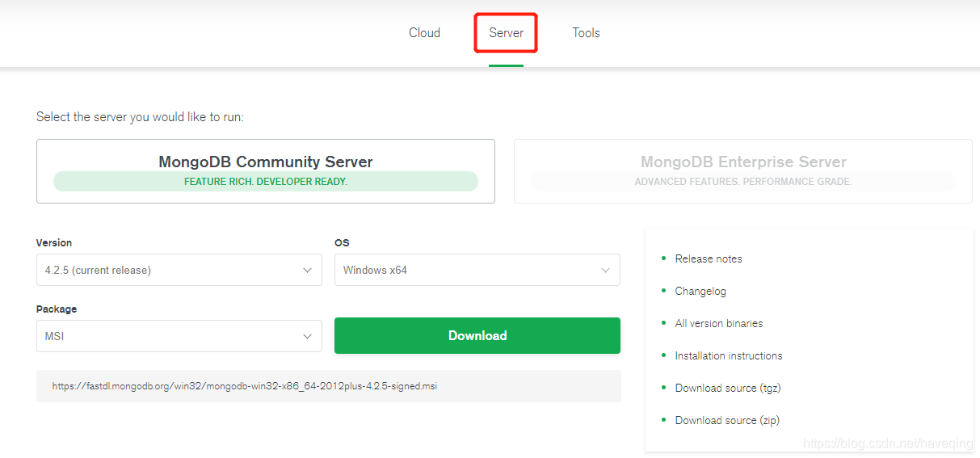Switch to the Cloud tab
The image size is (980, 458).
tap(424, 33)
